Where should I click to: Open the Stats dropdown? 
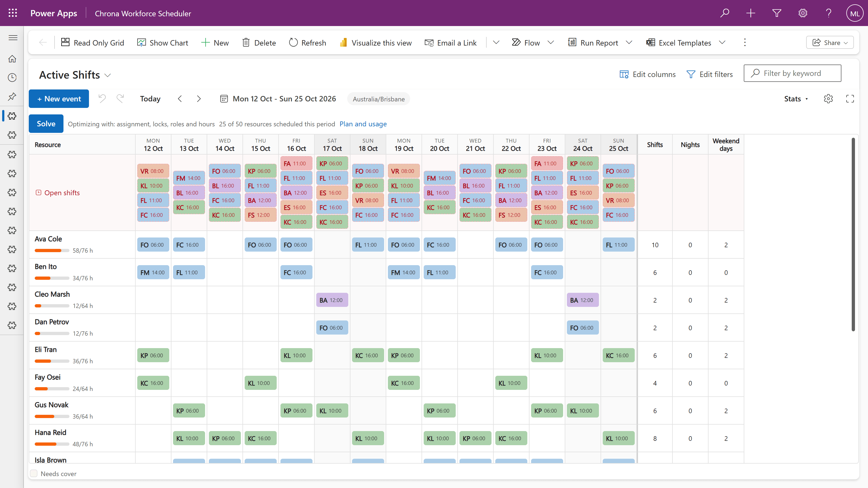coord(796,99)
